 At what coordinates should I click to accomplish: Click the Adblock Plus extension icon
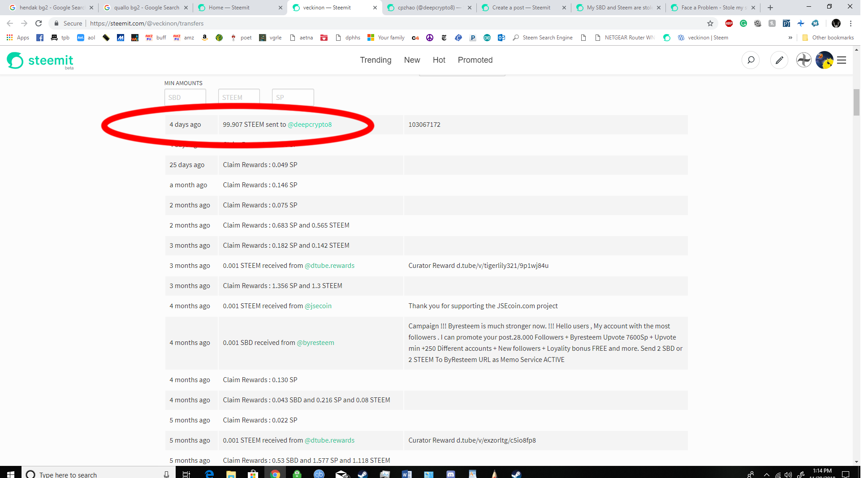729,23
